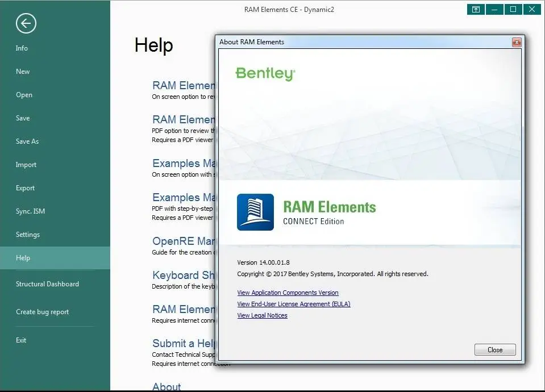Click the 'PDF option to review' text
Viewport: 545px width, 392px height.
[x=184, y=131]
